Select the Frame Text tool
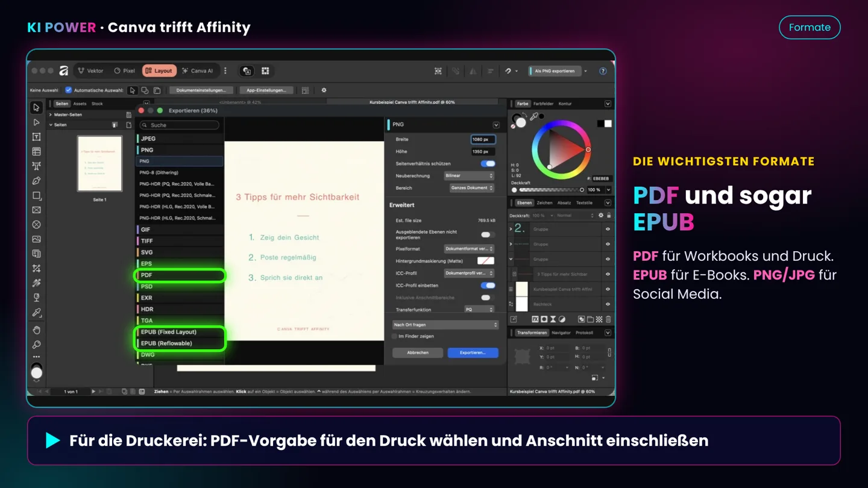The height and width of the screenshot is (488, 868). 36,137
